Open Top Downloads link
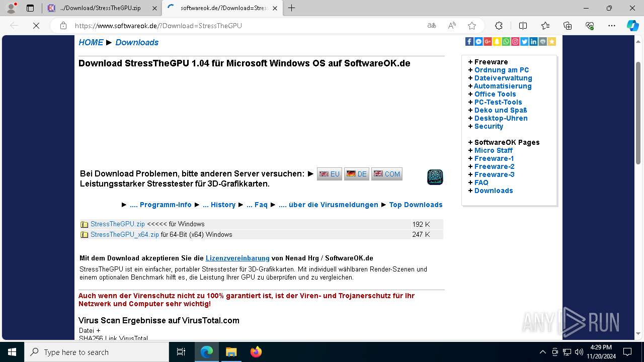The image size is (644, 362). [x=416, y=205]
